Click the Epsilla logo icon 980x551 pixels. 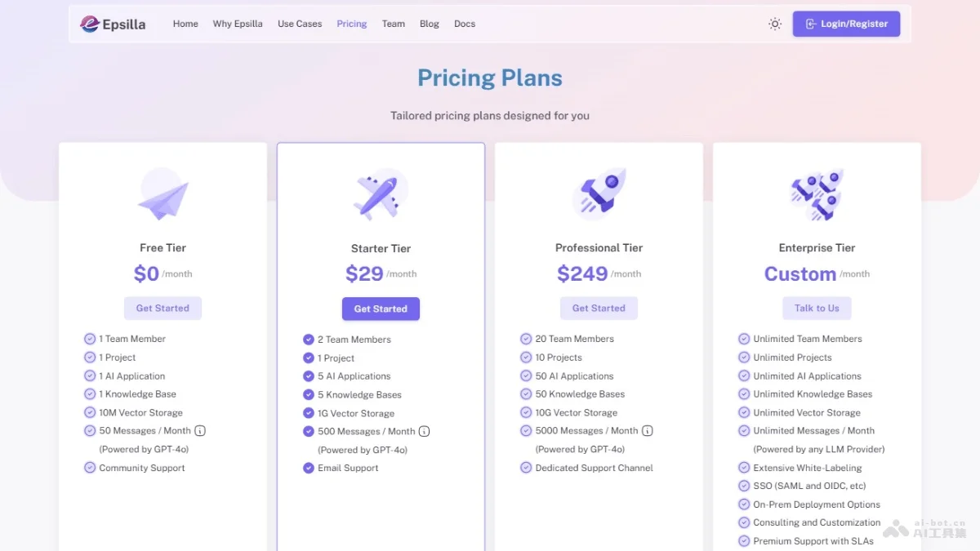[x=89, y=24]
